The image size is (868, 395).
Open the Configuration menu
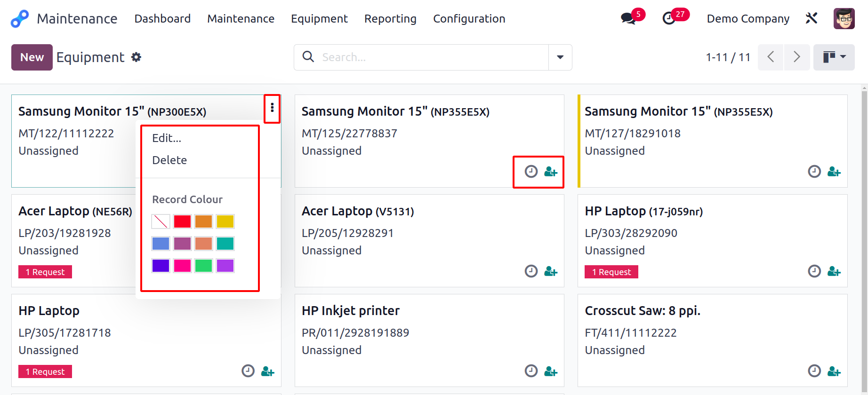469,19
